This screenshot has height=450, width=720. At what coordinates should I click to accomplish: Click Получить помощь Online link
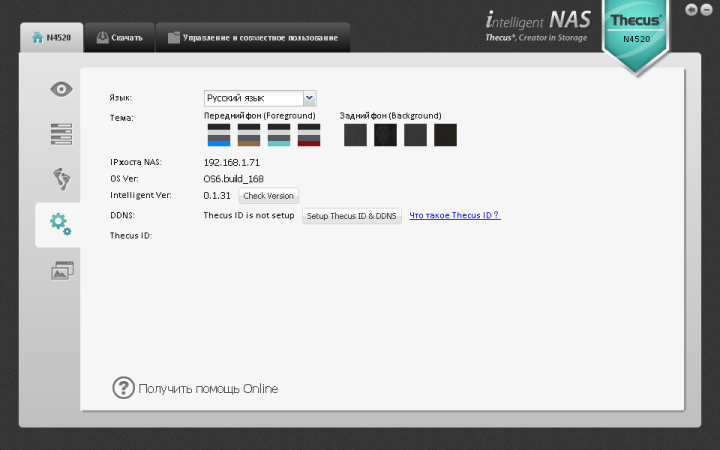pos(208,388)
